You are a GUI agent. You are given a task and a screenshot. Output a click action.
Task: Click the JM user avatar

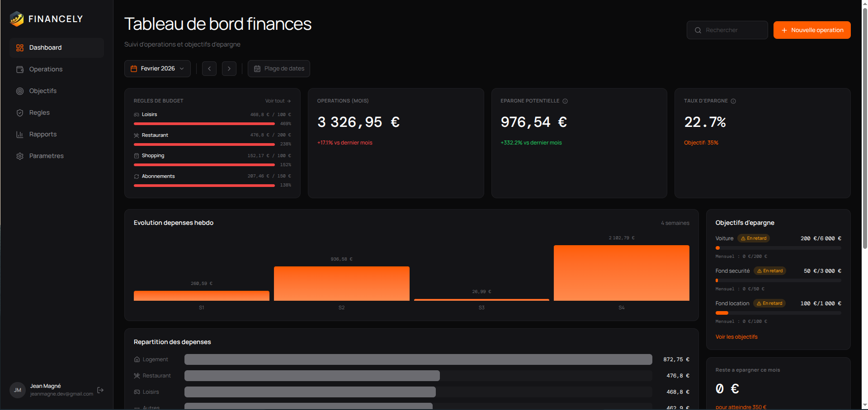(x=18, y=390)
